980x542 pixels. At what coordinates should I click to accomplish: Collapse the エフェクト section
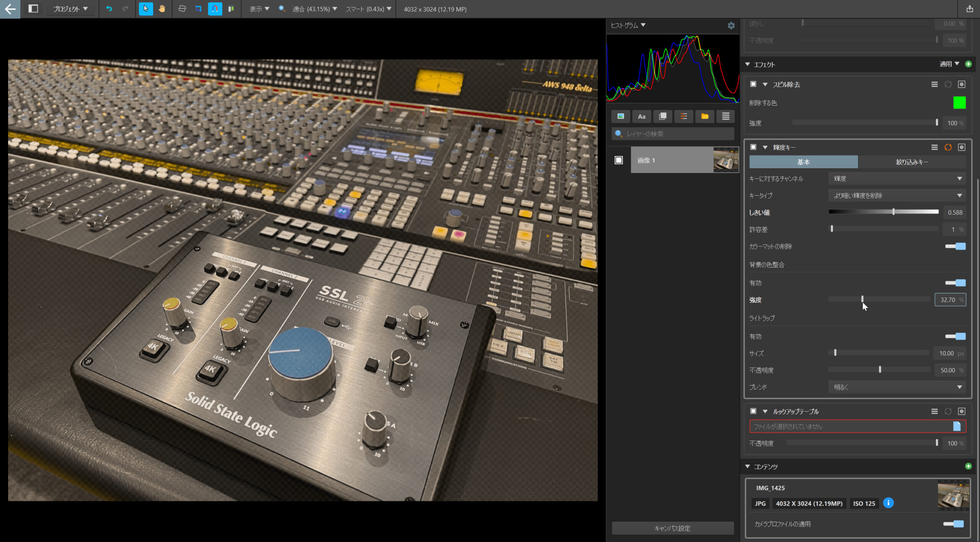point(747,64)
